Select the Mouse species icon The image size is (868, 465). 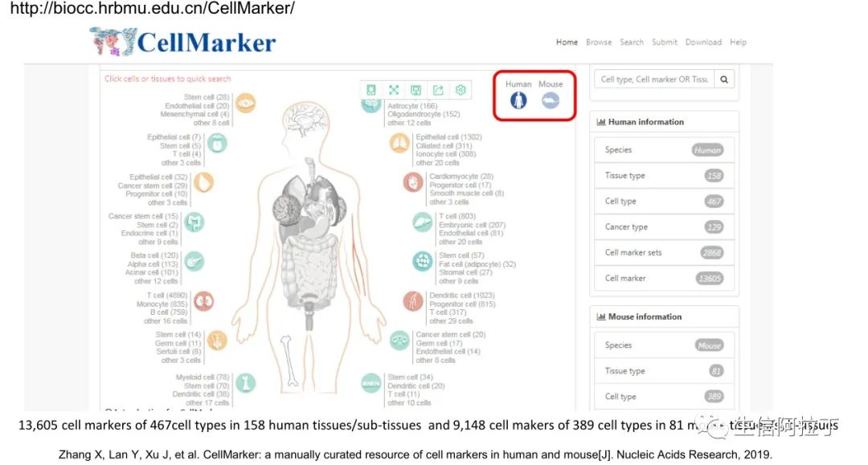click(x=551, y=100)
